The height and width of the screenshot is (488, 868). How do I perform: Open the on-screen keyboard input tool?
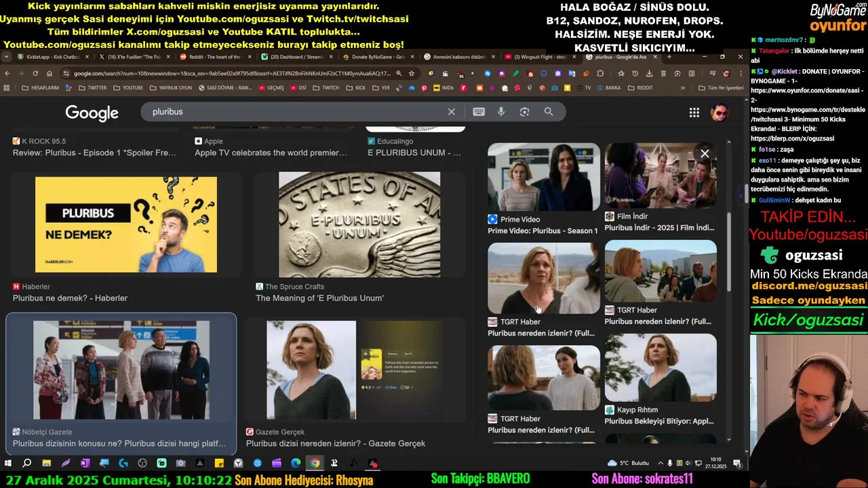click(479, 112)
